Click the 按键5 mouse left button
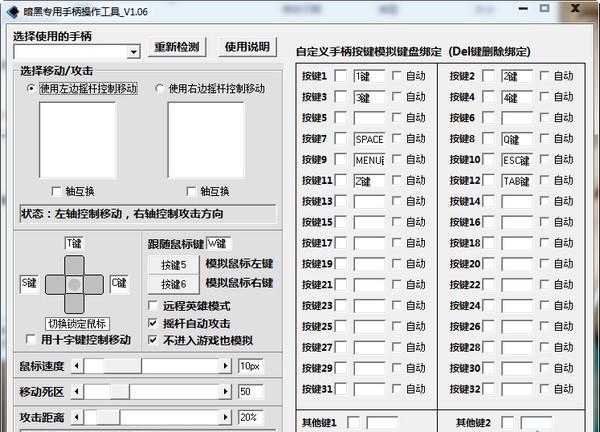600x432 pixels. tap(173, 265)
